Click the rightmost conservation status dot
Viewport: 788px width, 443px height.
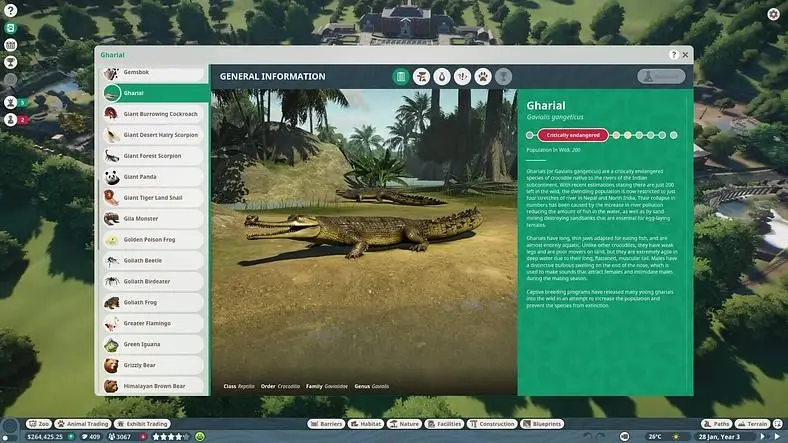pyautogui.click(x=674, y=135)
